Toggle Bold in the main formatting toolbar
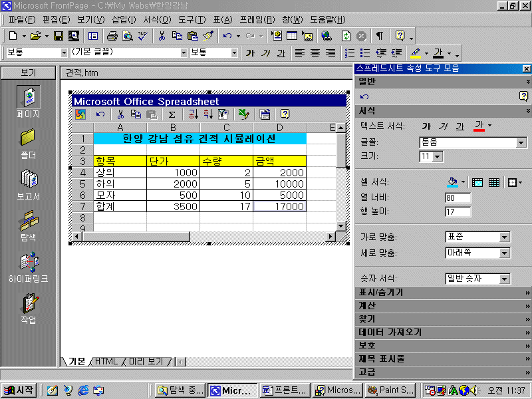Image resolution: width=532 pixels, height=399 pixels. click(x=251, y=53)
